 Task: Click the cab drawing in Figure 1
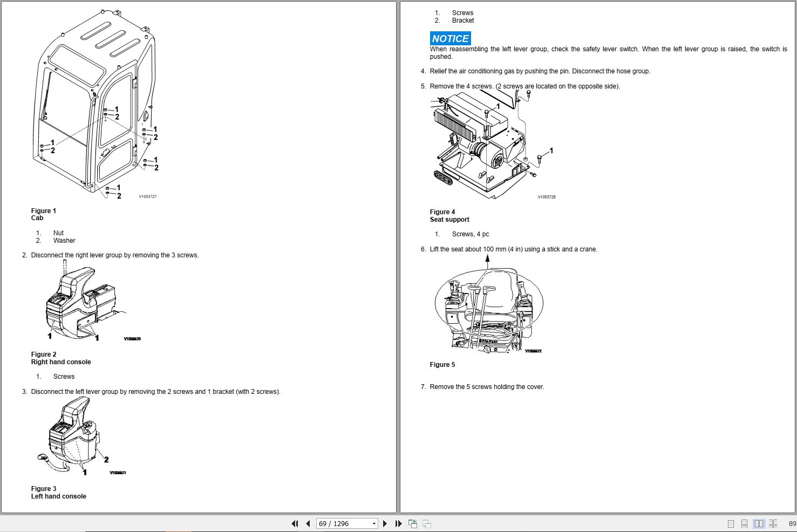[x=96, y=105]
